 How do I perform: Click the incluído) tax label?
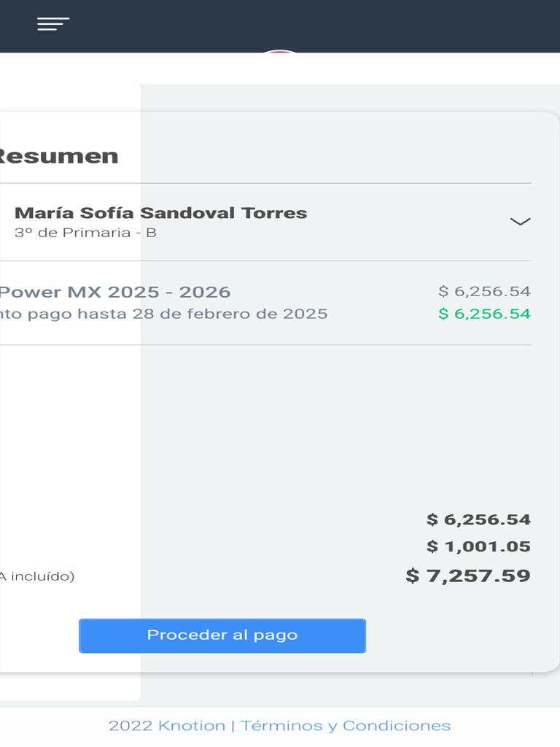pyautogui.click(x=38, y=576)
